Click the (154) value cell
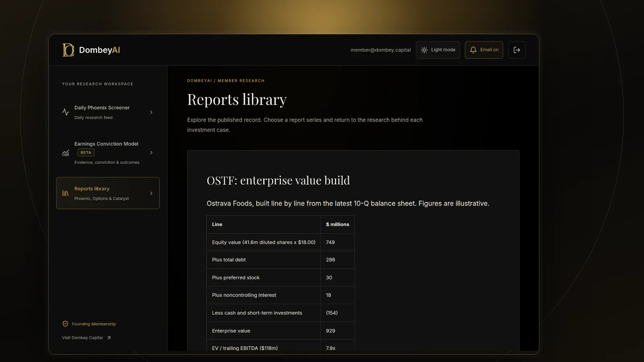This screenshot has width=644, height=362. tap(337, 313)
